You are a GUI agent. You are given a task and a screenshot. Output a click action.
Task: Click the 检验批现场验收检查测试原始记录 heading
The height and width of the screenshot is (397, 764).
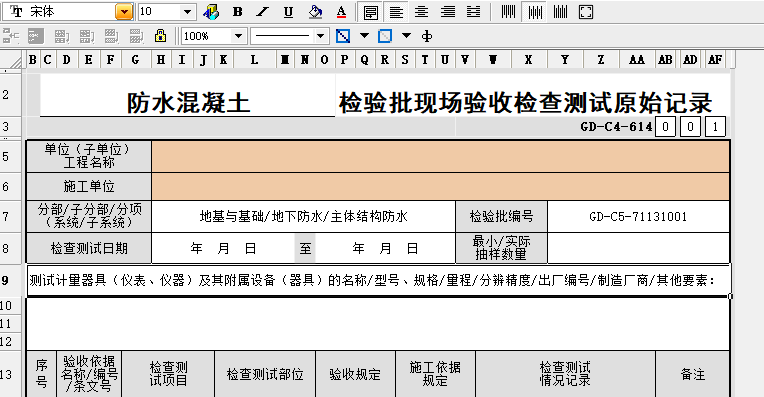[x=525, y=103]
